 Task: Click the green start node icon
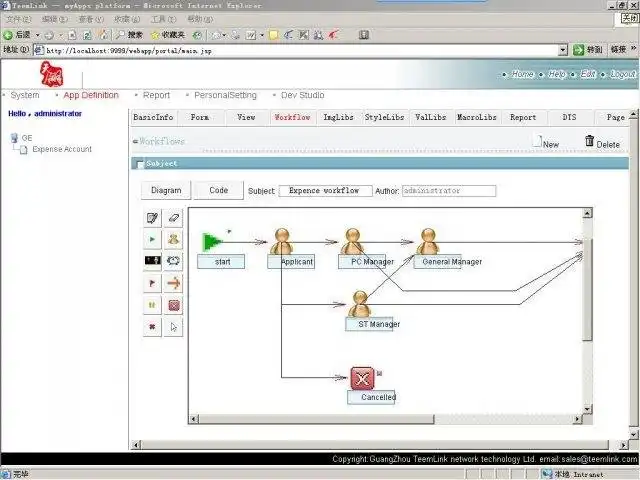click(212, 242)
